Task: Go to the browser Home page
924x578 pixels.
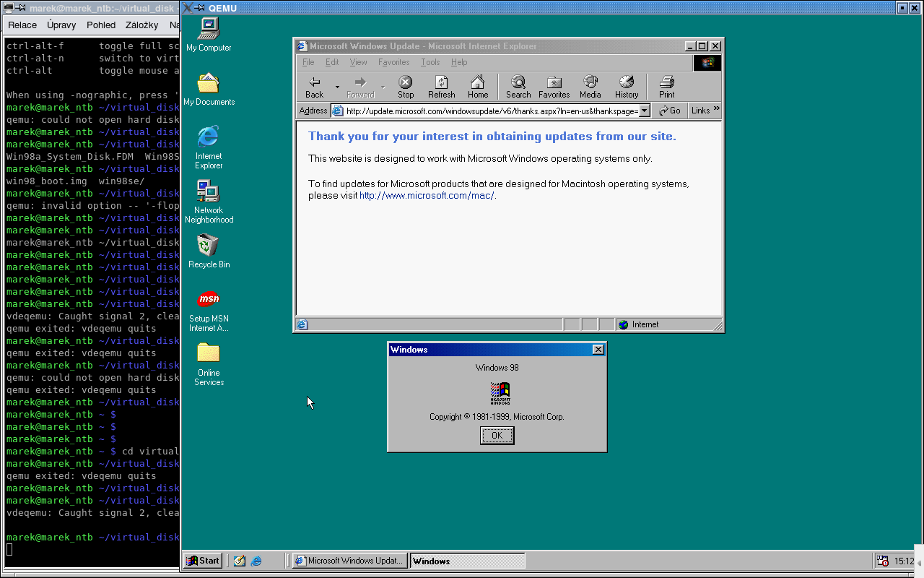Action: 477,87
